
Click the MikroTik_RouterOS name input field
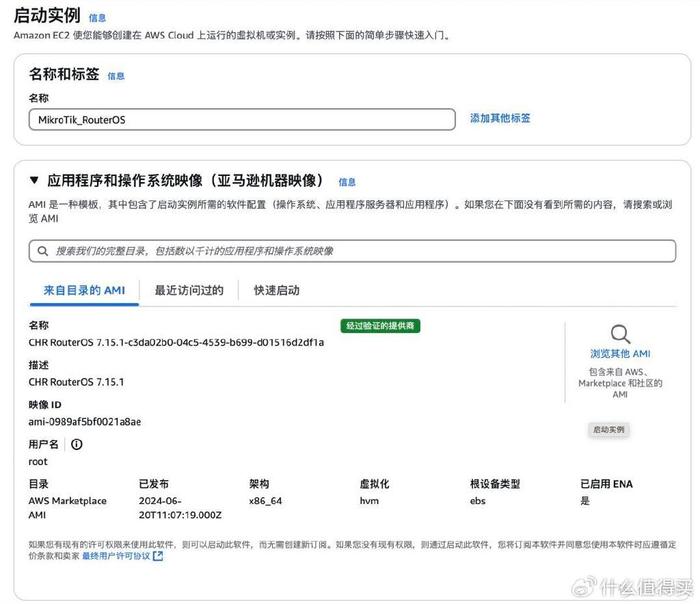click(x=242, y=120)
